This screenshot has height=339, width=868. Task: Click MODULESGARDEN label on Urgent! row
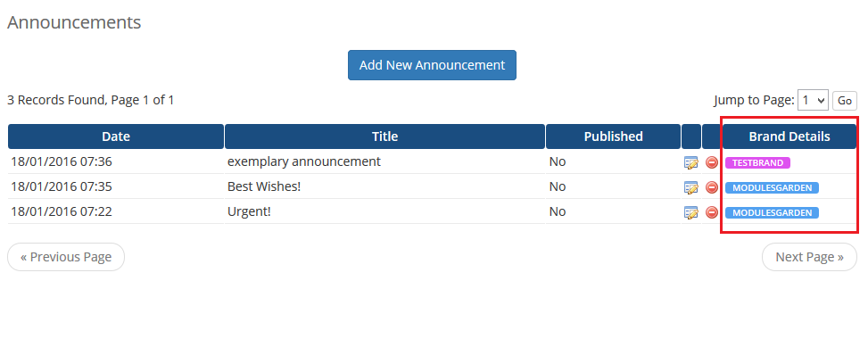[772, 212]
